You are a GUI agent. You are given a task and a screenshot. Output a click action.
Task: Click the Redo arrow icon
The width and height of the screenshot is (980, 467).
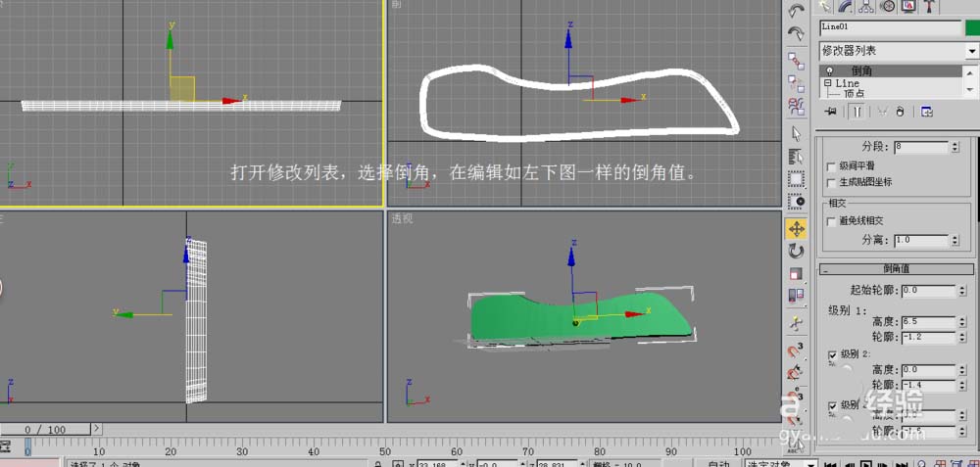(x=796, y=33)
